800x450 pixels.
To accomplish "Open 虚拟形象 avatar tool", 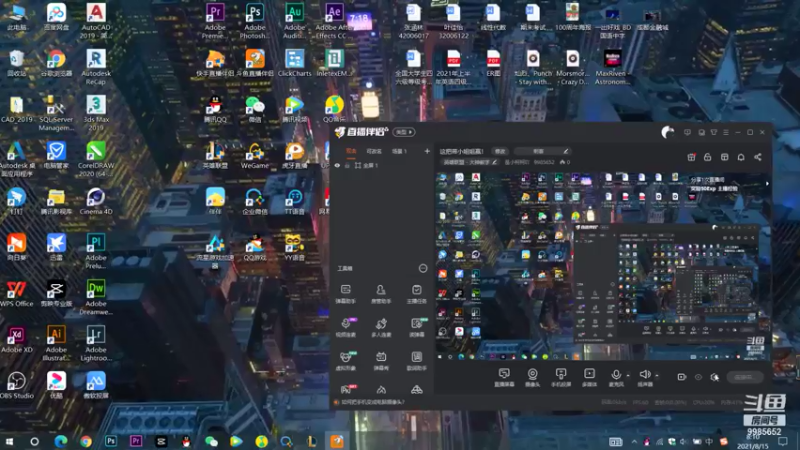I will click(345, 361).
